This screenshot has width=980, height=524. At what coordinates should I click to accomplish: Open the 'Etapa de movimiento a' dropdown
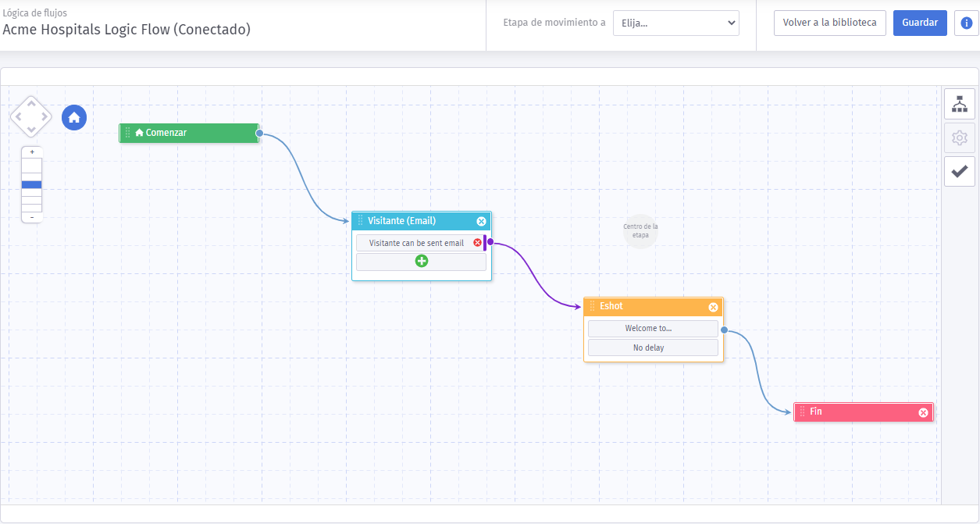tap(675, 23)
